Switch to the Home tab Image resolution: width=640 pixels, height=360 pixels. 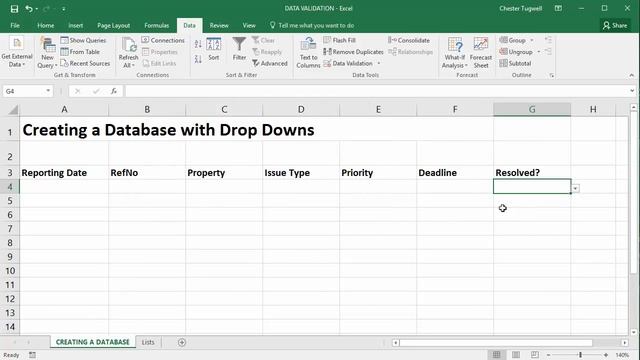pyautogui.click(x=45, y=25)
